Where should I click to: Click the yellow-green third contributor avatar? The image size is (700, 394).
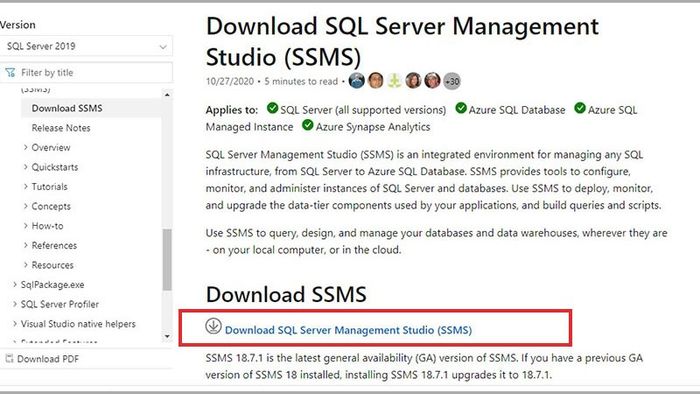395,81
